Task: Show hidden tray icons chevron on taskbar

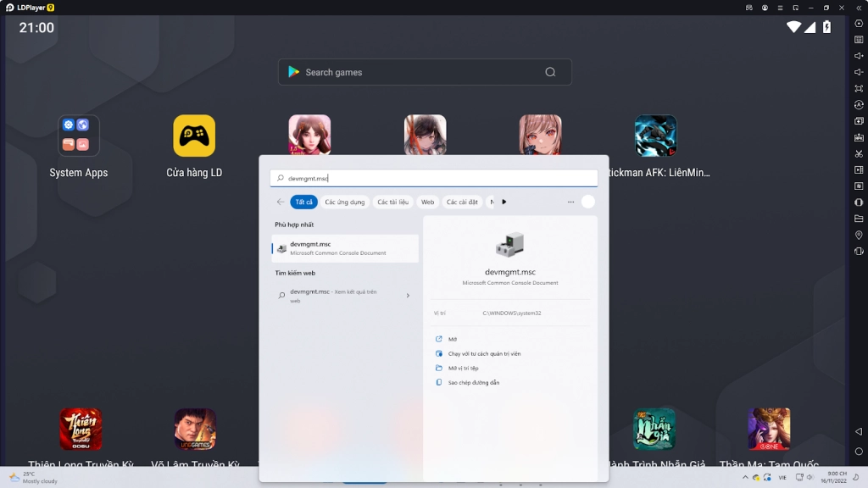Action: 745,478
